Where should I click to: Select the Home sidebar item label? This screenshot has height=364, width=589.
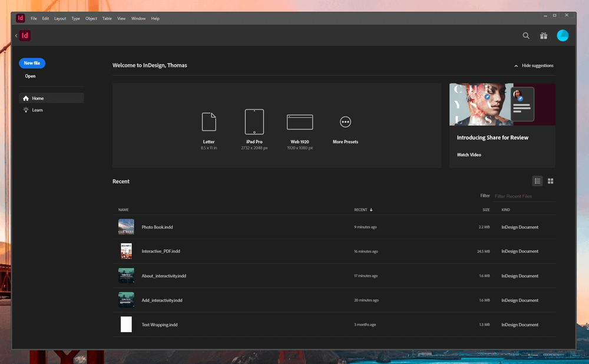click(38, 98)
